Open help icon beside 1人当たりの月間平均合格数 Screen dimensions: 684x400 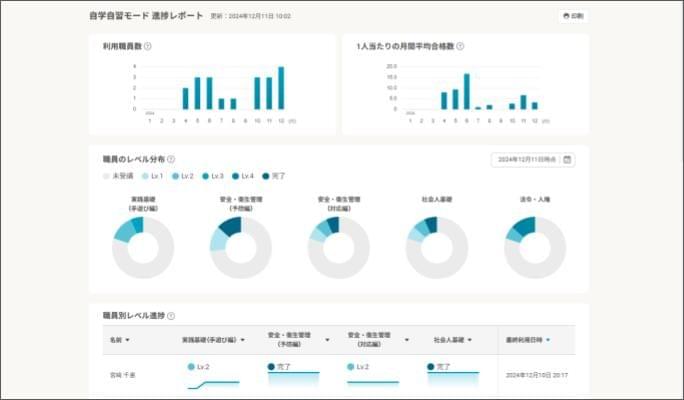click(460, 46)
